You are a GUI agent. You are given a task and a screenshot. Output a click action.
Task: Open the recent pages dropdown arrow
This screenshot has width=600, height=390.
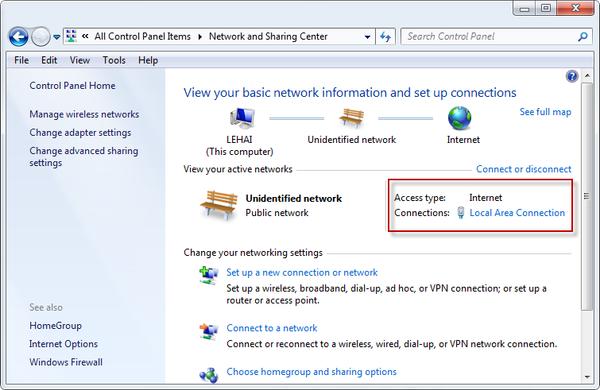[57, 37]
